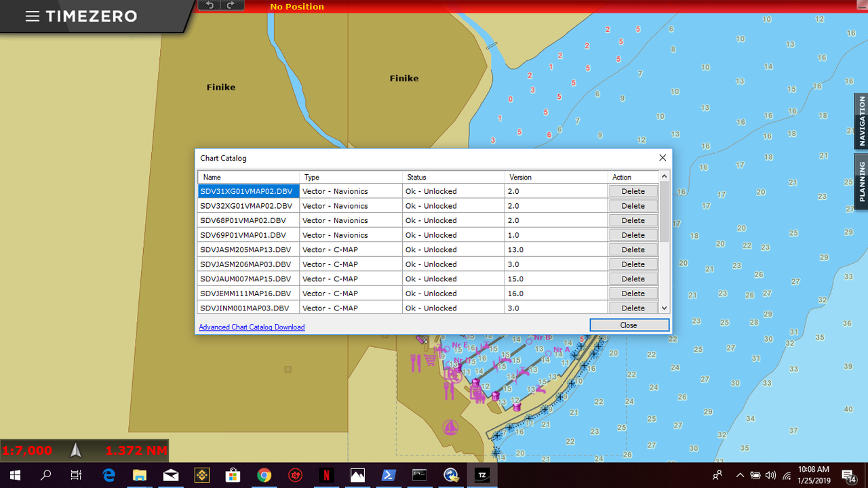Show hidden system tray icons
This screenshot has width=868, height=488.
[740, 476]
